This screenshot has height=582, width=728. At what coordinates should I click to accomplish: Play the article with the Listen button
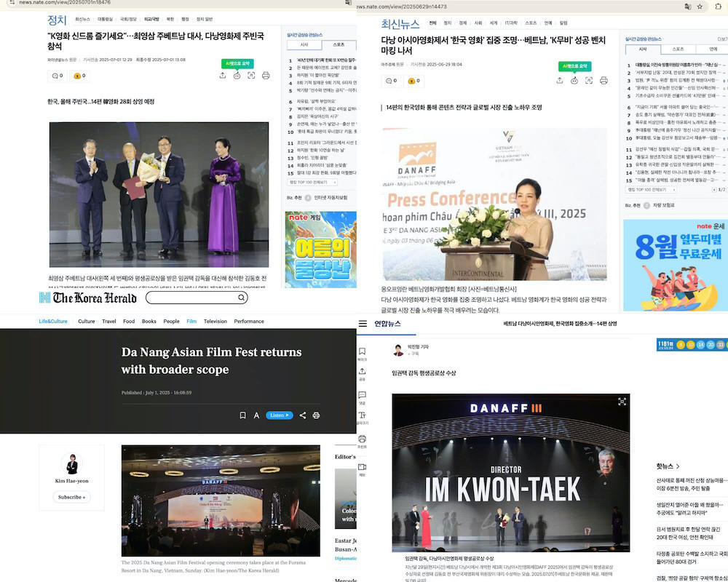tap(280, 415)
